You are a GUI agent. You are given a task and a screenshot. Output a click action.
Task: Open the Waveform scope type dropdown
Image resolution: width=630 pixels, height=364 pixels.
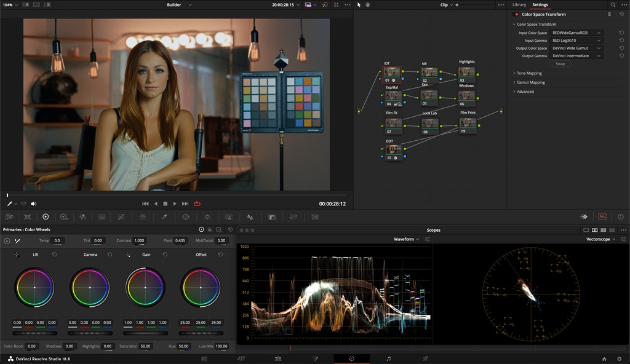[x=406, y=239]
